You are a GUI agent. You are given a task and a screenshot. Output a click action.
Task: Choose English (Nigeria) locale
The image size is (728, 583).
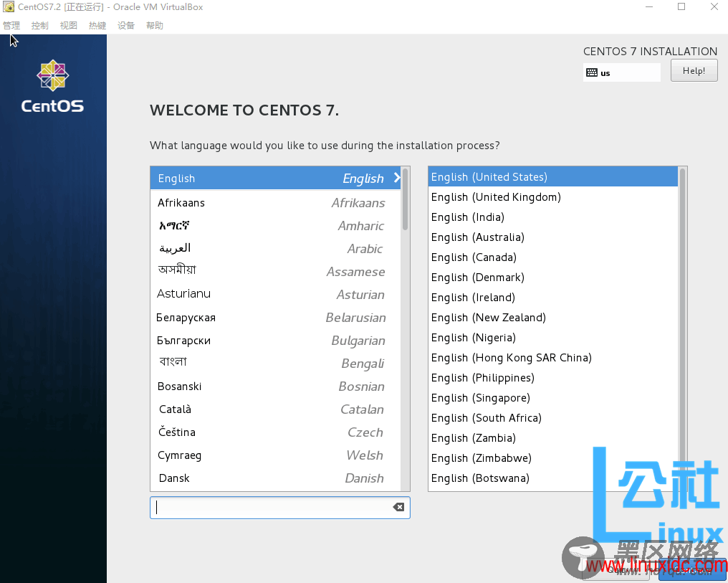(553, 337)
